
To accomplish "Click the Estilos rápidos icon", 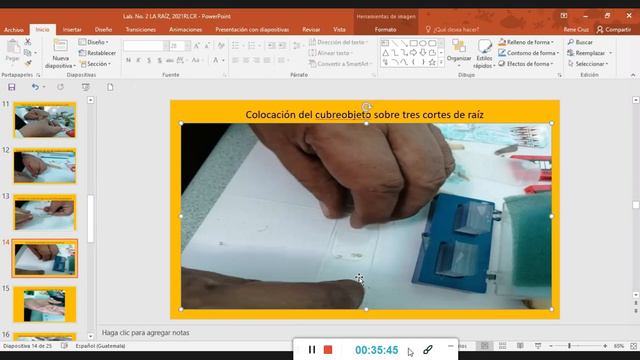I will (484, 46).
